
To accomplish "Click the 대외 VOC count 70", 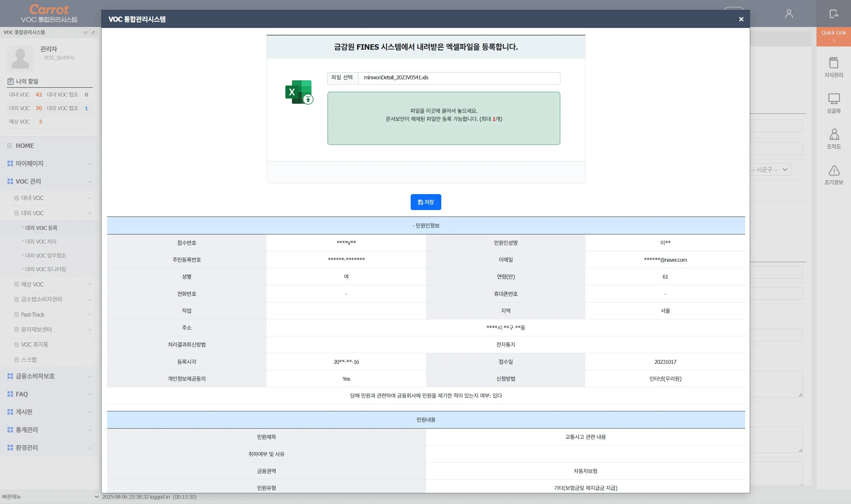I will coord(39,108).
